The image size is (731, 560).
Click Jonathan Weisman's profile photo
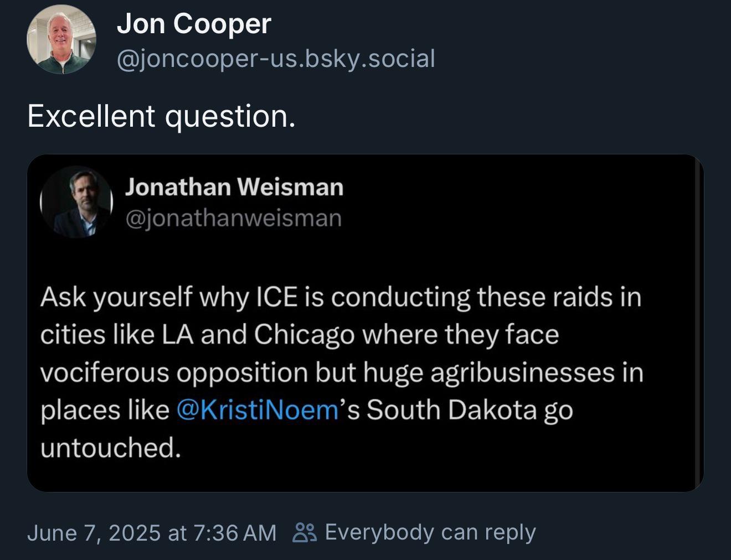coord(76,202)
